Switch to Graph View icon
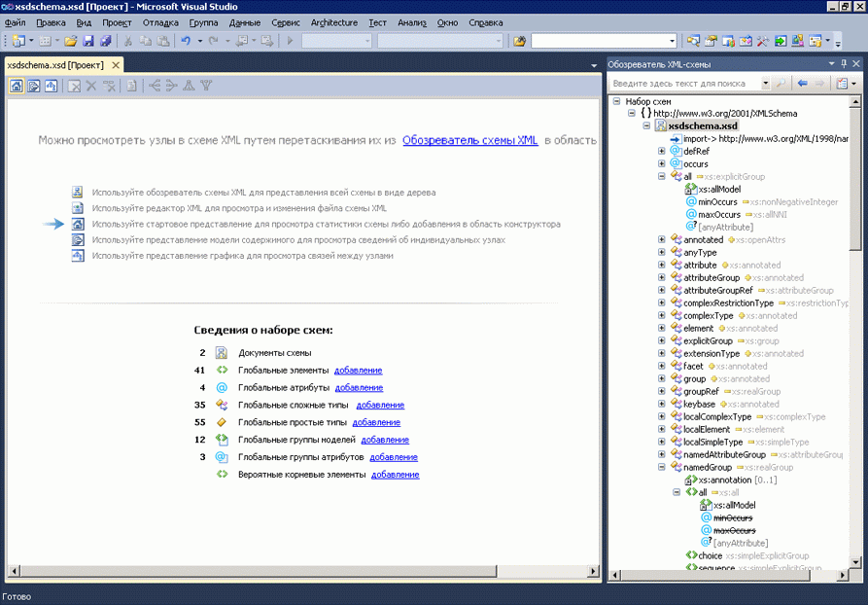This screenshot has width=868, height=605. [51, 86]
